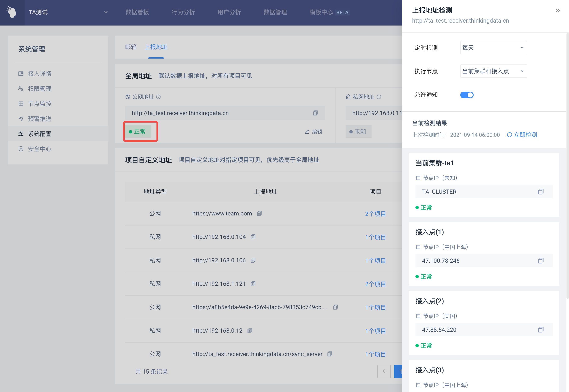Click 编辑 to edit the public address
Image resolution: width=569 pixels, height=392 pixels.
click(x=314, y=132)
